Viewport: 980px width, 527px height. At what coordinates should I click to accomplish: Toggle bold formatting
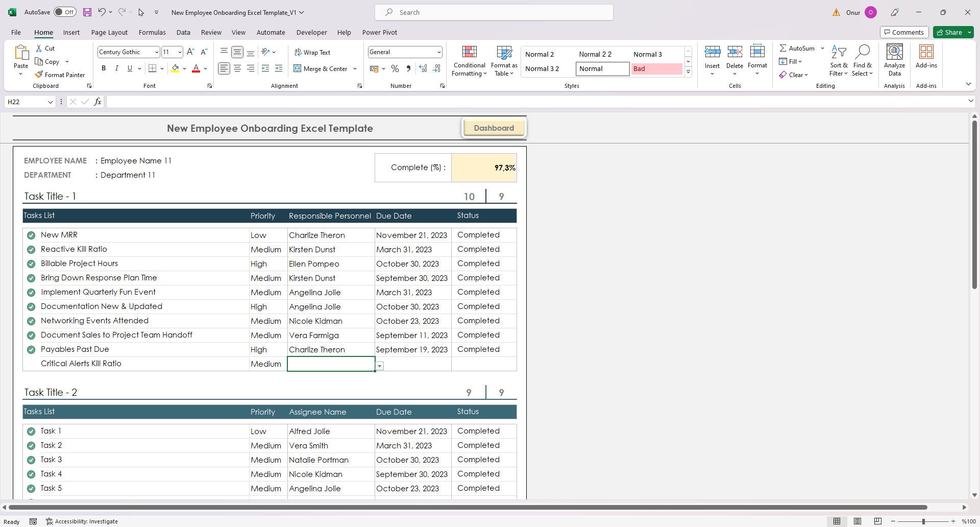click(x=103, y=68)
